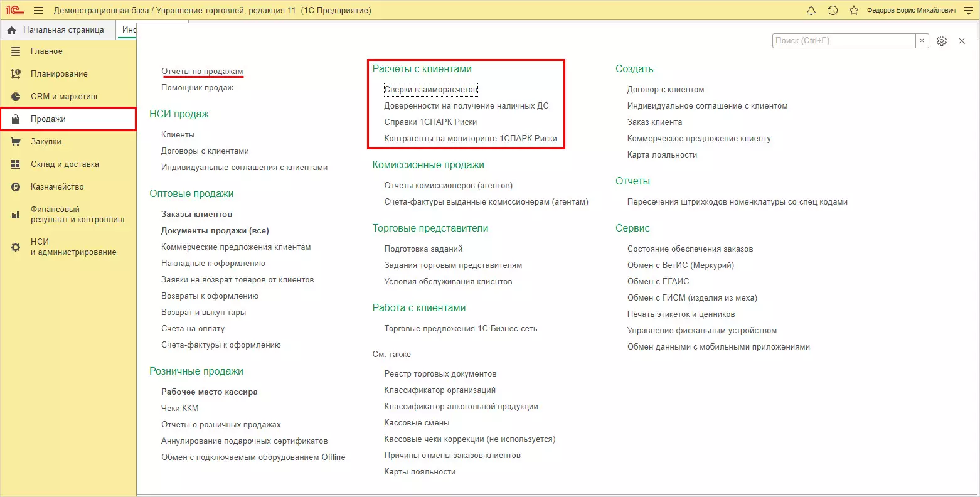Open navigation settings gear in menu panel
The height and width of the screenshot is (497, 980).
(942, 41)
